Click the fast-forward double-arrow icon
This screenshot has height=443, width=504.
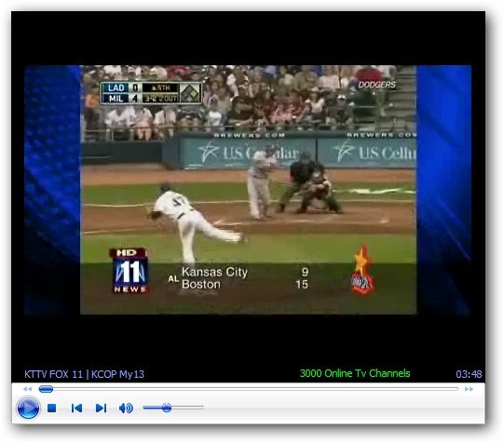[469, 389]
